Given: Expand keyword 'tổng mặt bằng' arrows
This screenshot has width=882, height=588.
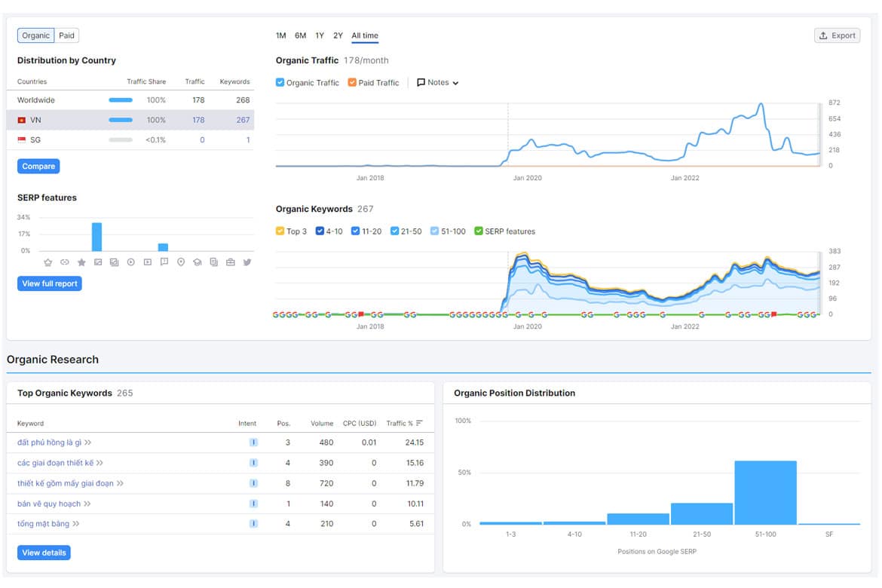Looking at the screenshot, I should tap(76, 524).
